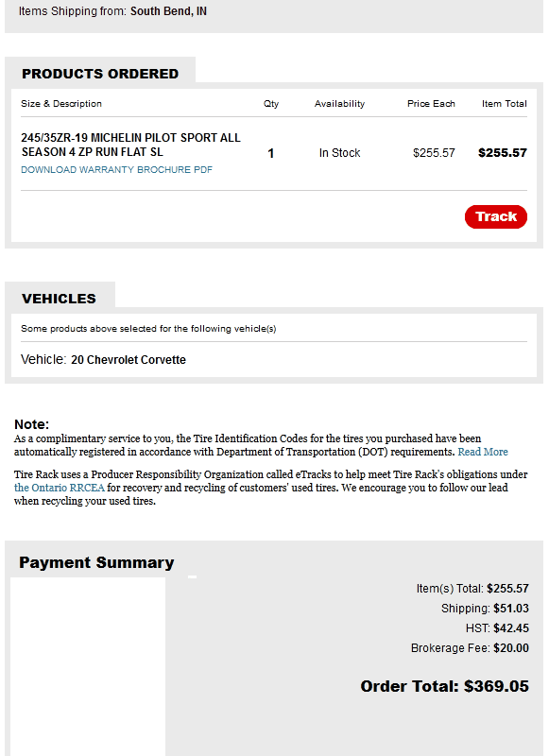The image size is (549, 756).
Task: Click the Michelin Pilot Sport tire description
Action: pos(130,145)
